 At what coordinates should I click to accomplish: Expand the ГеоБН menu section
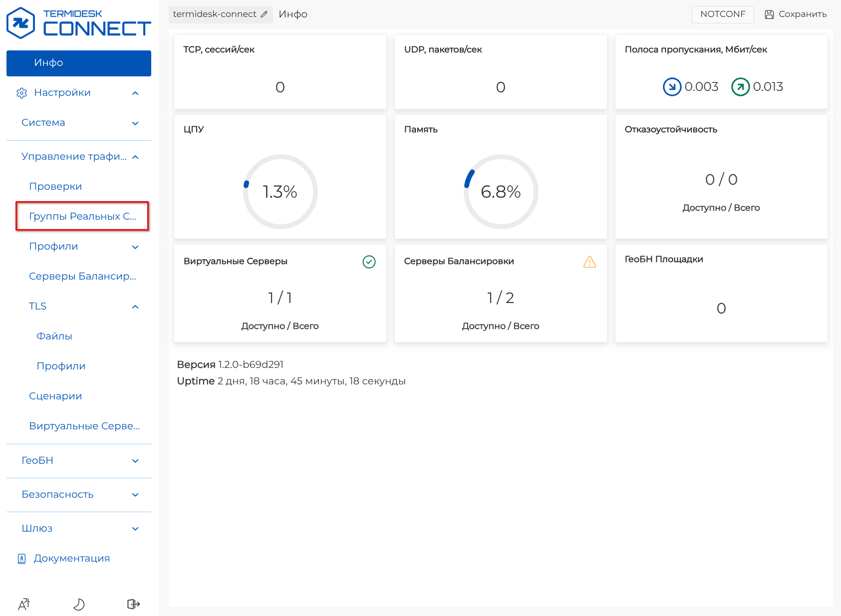[x=135, y=461]
